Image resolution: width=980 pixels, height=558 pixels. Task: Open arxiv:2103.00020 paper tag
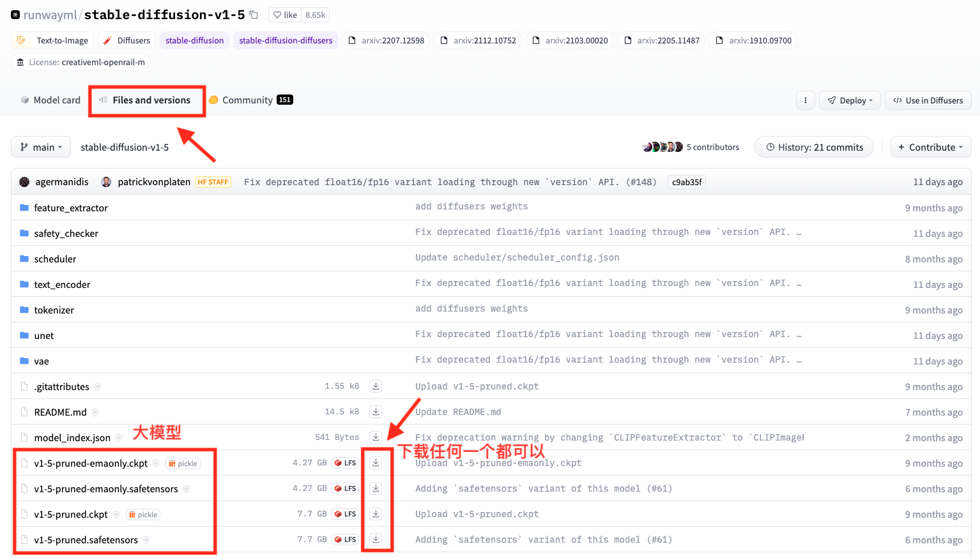570,40
